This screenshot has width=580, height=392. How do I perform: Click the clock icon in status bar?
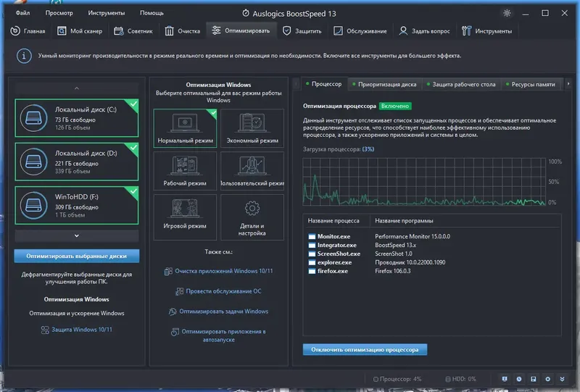pyautogui.click(x=519, y=379)
